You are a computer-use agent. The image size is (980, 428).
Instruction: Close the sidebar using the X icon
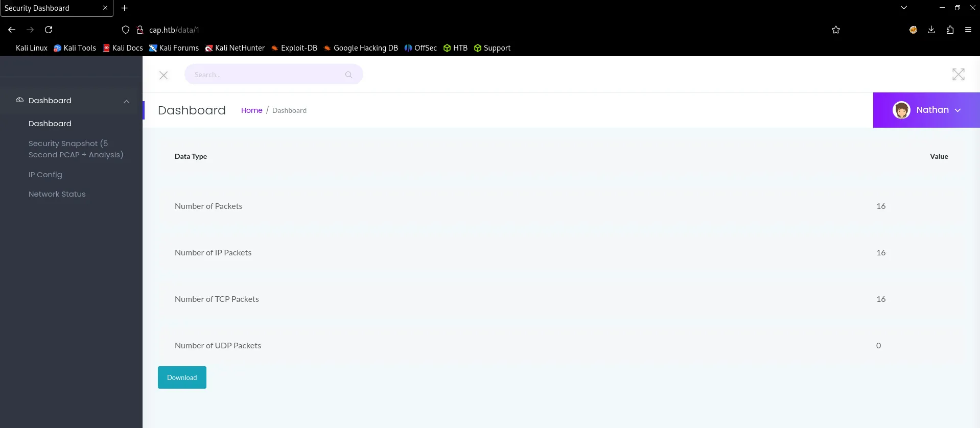(164, 75)
